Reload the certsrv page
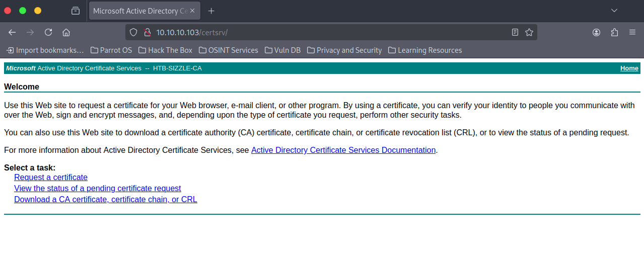Image resolution: width=644 pixels, height=257 pixels. click(x=48, y=32)
